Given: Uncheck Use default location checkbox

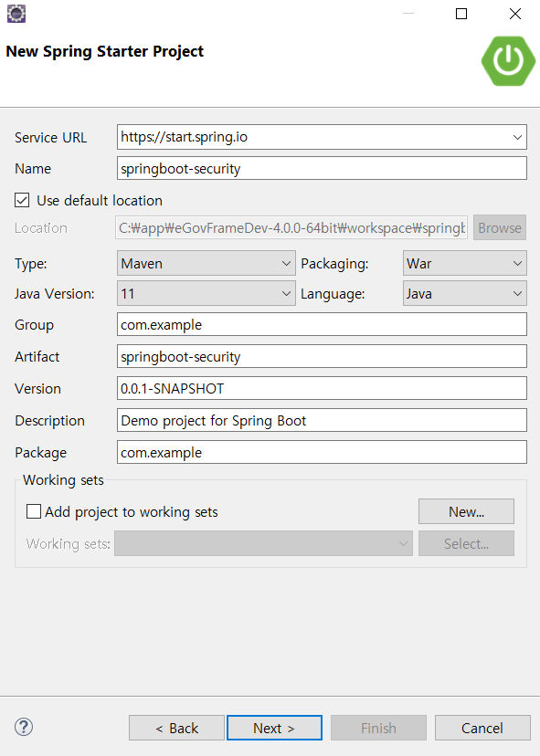Looking at the screenshot, I should click(x=22, y=200).
